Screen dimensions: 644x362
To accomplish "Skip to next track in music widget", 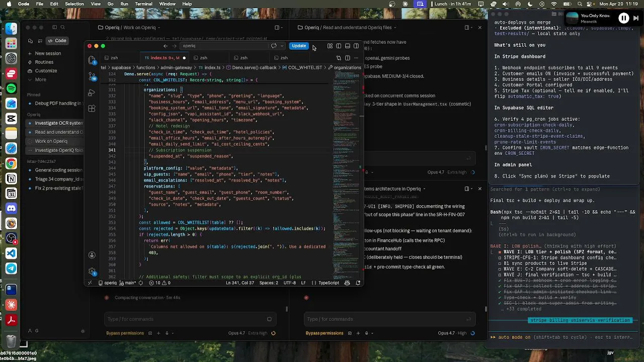I will coord(635,19).
